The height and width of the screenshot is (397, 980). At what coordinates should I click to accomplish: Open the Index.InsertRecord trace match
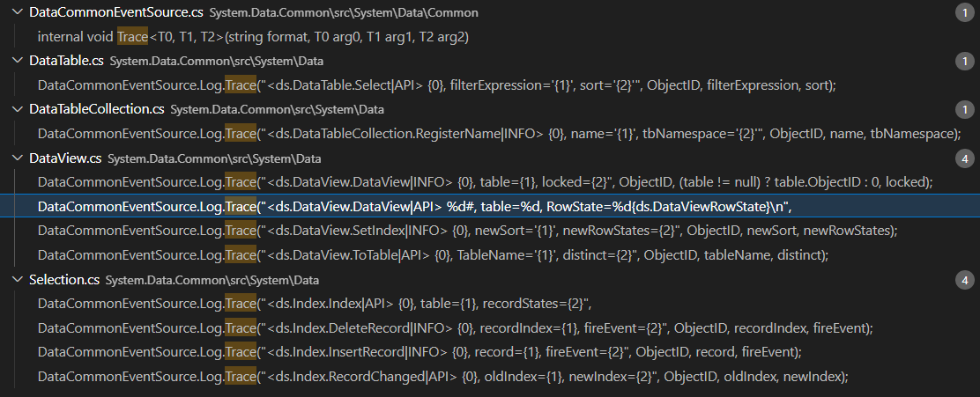click(x=419, y=352)
